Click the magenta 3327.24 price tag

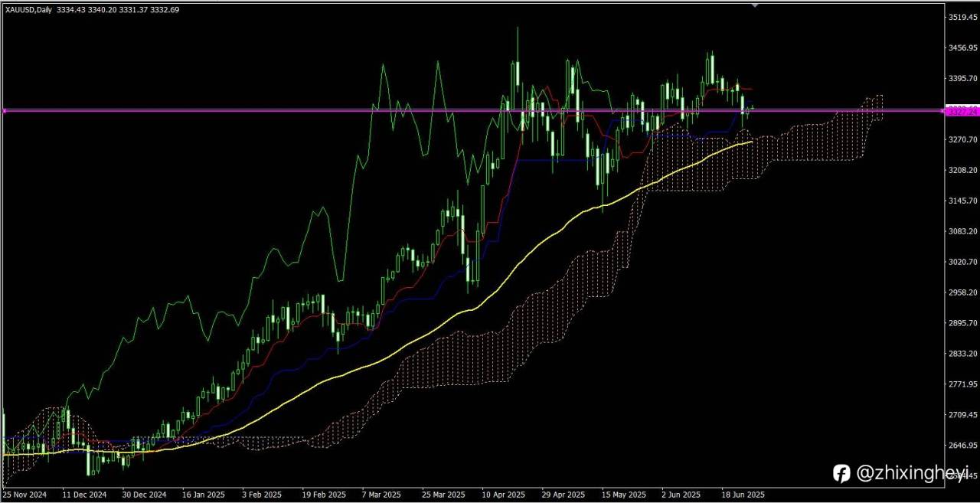tap(962, 112)
